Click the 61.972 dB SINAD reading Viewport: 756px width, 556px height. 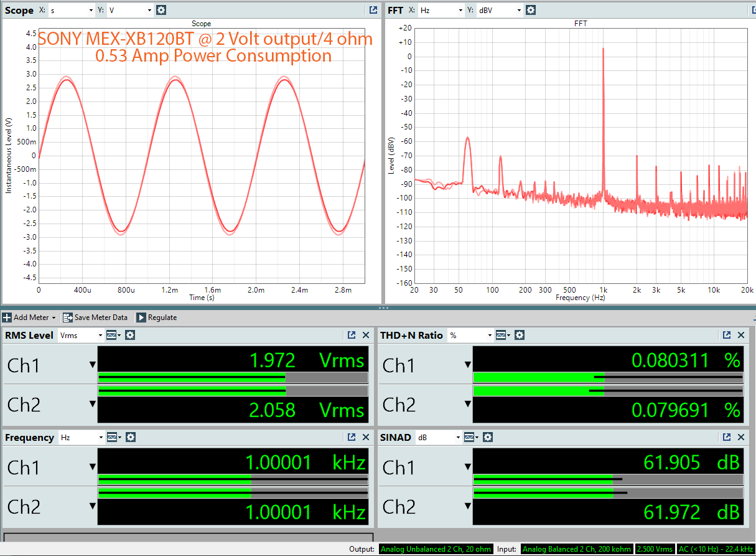pyautogui.click(x=691, y=512)
